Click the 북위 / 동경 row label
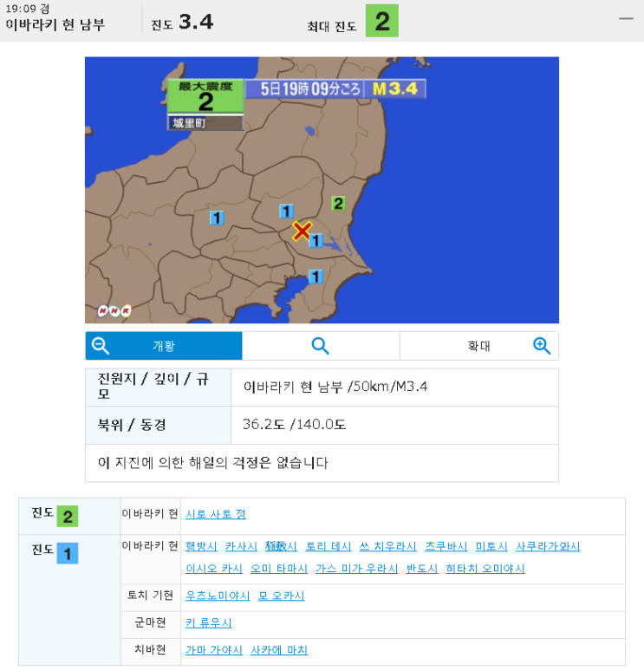Screen dimensions: 644x671 (x=159, y=425)
